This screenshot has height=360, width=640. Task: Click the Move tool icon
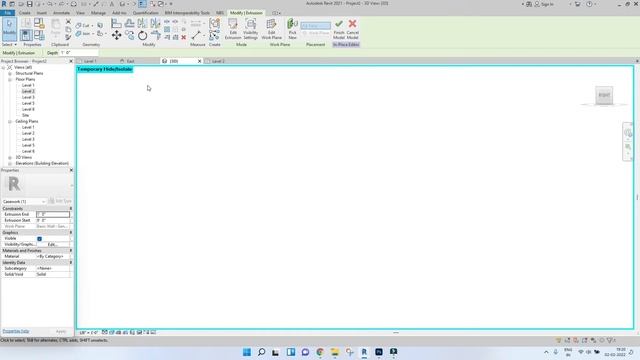coord(116,36)
